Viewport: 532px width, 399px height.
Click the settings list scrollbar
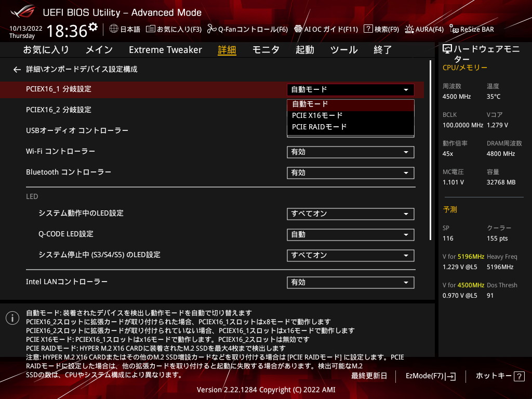pos(430,150)
